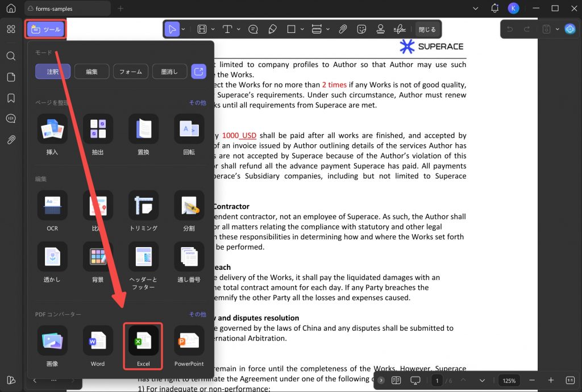Click その他 link beside PDF コンバーター
The image size is (582, 392).
click(x=197, y=314)
